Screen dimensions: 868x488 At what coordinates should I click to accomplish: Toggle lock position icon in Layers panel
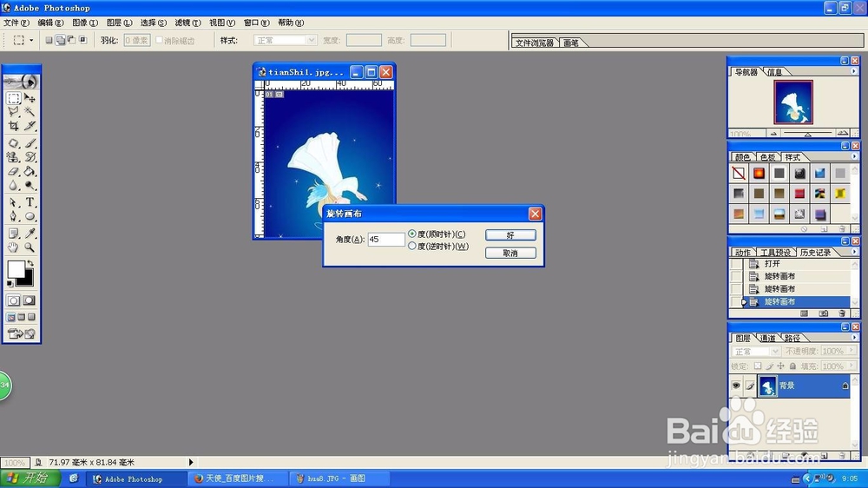coord(780,366)
